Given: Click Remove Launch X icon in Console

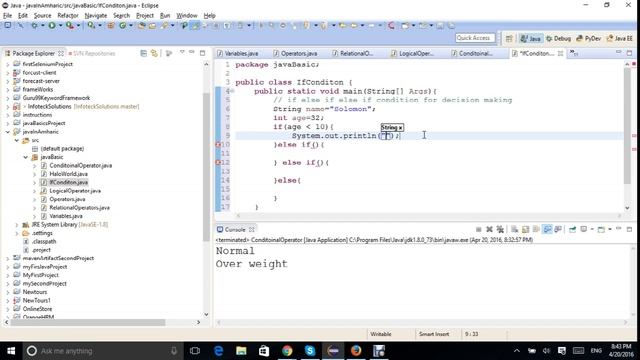Looking at the screenshot, I should [489, 229].
